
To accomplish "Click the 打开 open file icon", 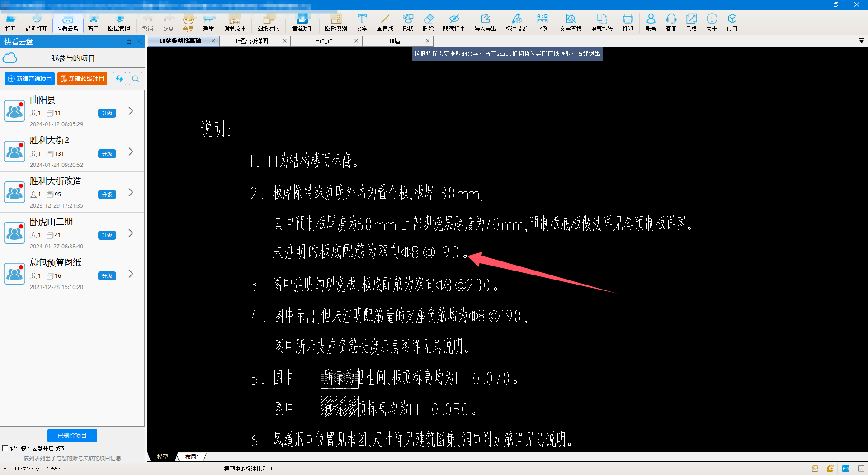I will point(10,23).
